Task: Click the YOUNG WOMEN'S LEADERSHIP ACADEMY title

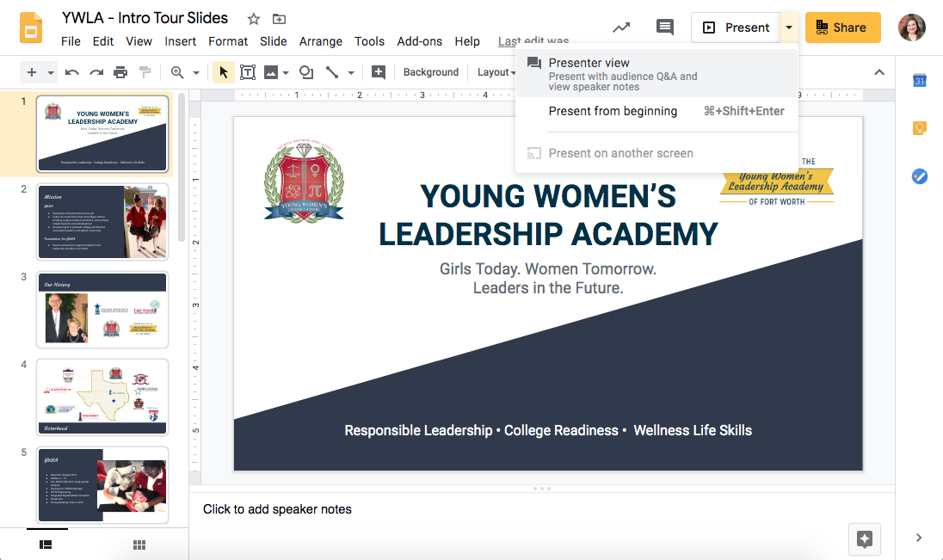Action: [x=548, y=215]
